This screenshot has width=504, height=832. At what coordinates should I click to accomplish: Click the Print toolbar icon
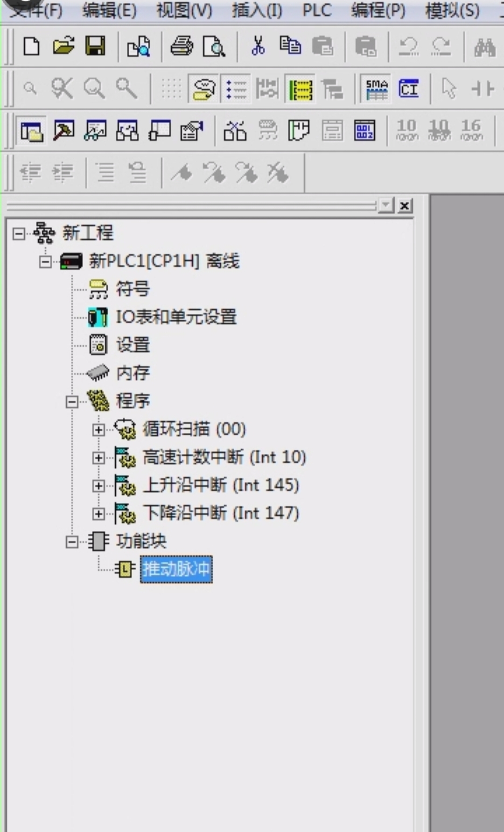point(182,46)
